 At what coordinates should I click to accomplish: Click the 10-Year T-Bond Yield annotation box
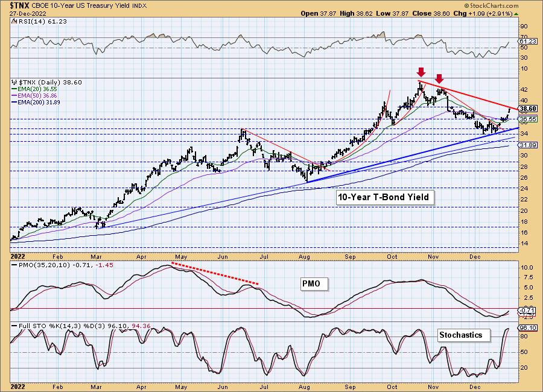(x=384, y=197)
